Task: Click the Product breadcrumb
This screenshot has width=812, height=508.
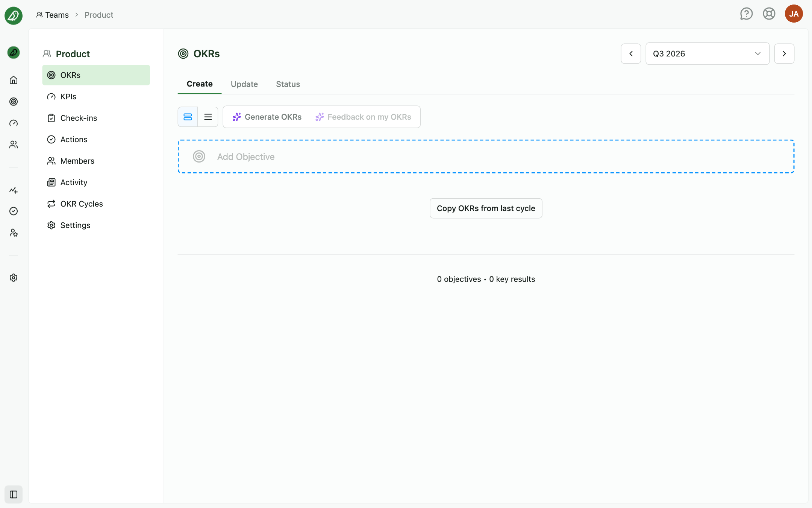Action: tap(99, 15)
